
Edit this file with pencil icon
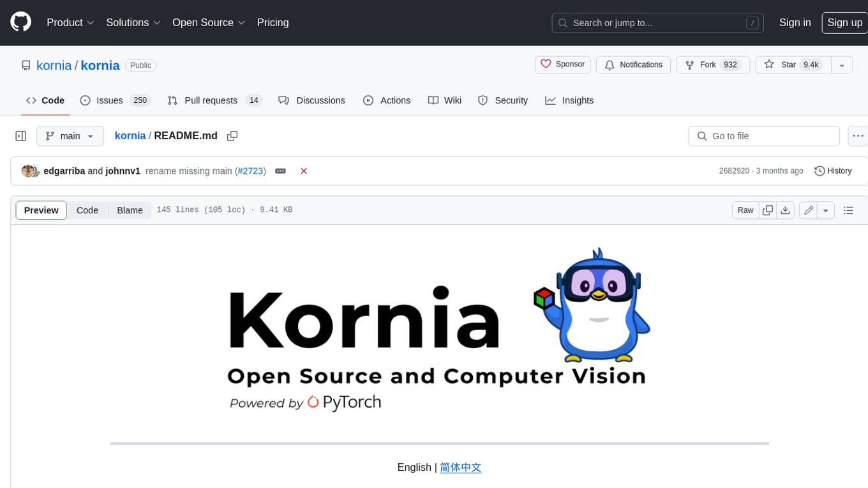pos(808,210)
